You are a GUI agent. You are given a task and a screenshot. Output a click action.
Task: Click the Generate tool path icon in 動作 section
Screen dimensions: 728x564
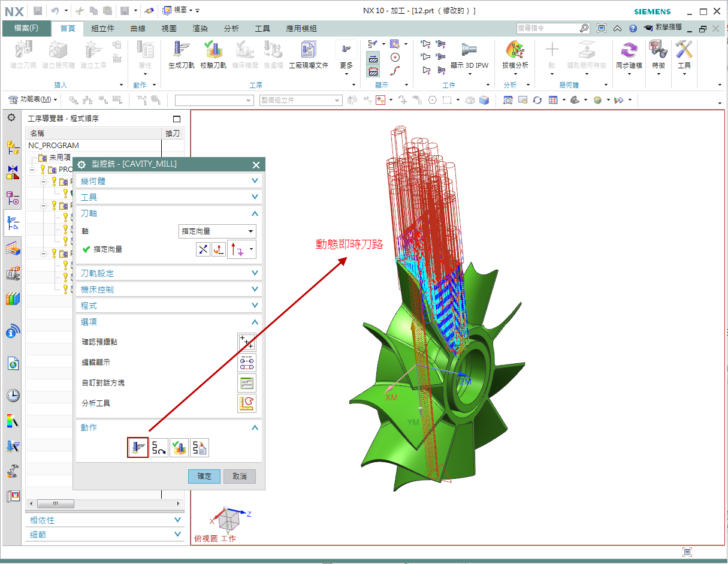[138, 447]
